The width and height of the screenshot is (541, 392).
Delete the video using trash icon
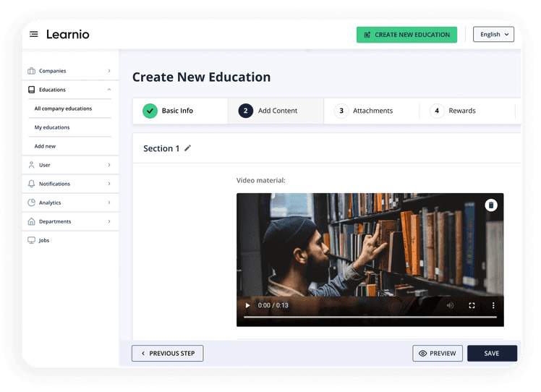tap(491, 205)
